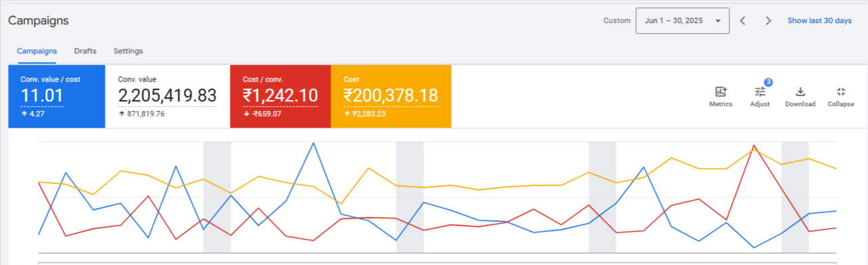The width and height of the screenshot is (868, 265).
Task: Click the 11.01 value
Action: coord(42,96)
